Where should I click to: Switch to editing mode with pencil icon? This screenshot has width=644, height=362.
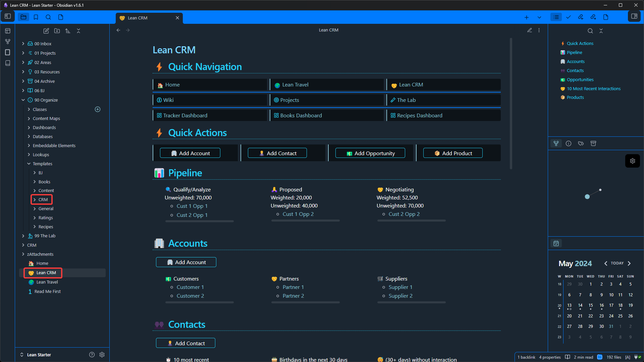(x=530, y=30)
